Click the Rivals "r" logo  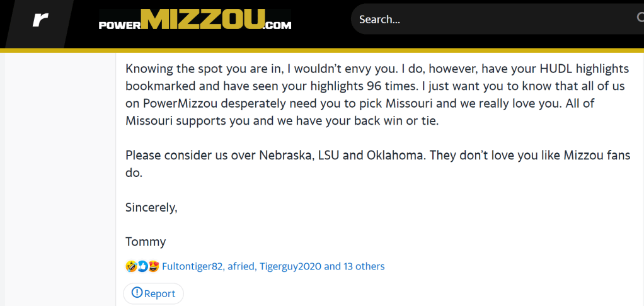[40, 21]
